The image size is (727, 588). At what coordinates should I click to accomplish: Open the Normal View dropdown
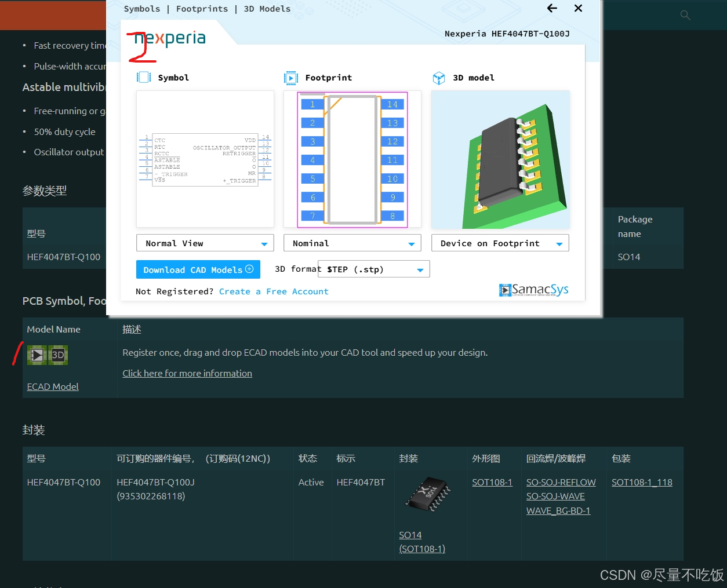pyautogui.click(x=205, y=243)
